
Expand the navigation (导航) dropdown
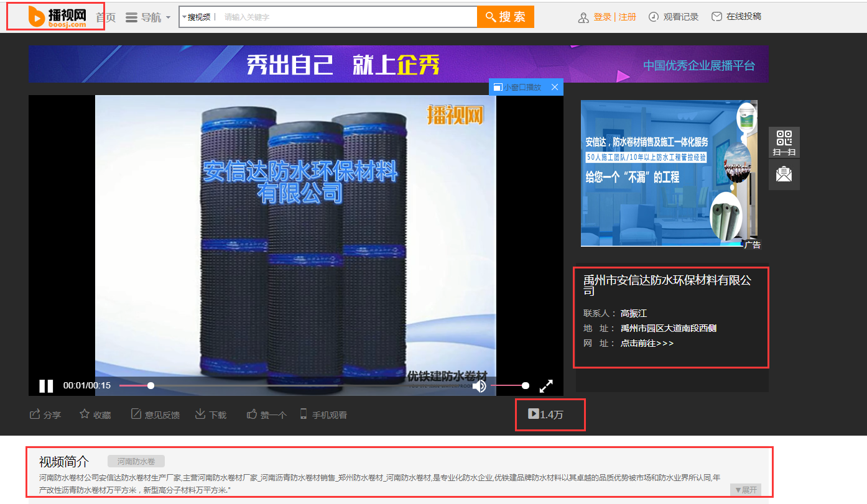[148, 17]
